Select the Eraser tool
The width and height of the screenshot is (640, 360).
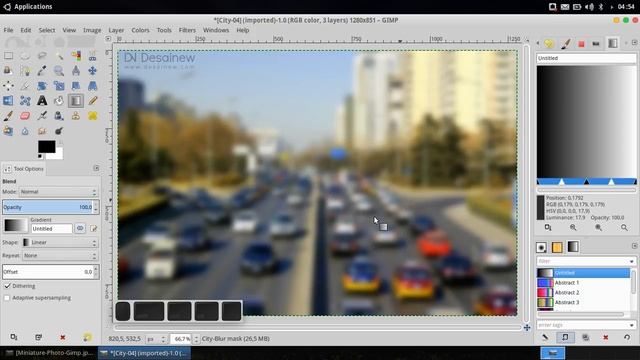[x=25, y=116]
